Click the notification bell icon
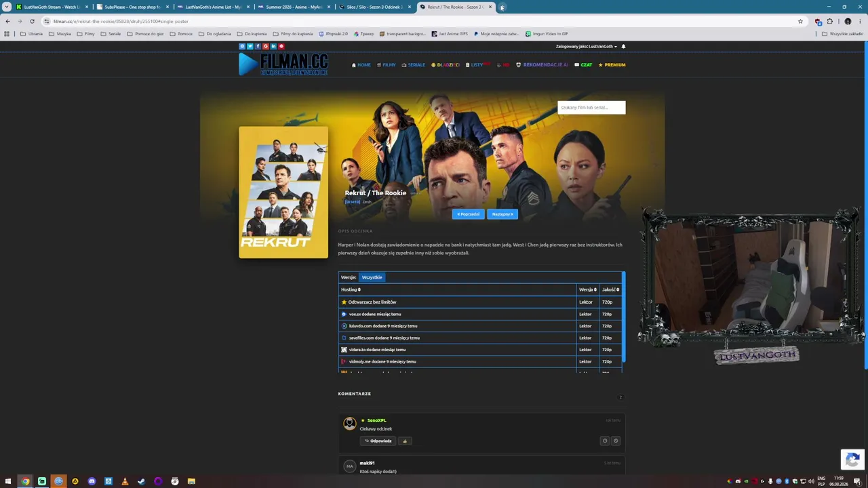Viewport: 868px width, 488px height. pyautogui.click(x=623, y=47)
